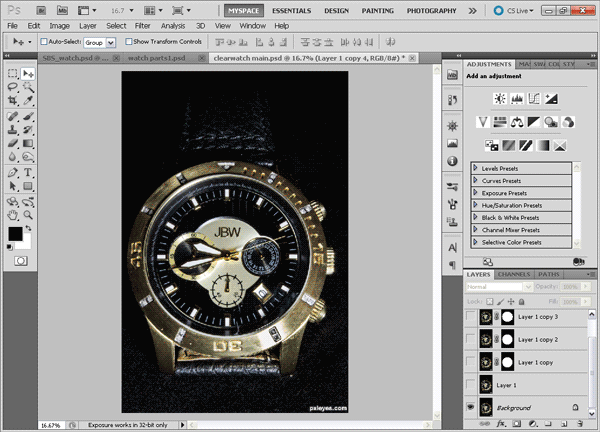The height and width of the screenshot is (432, 600).
Task: Open the Analysis menu
Action: [173, 26]
